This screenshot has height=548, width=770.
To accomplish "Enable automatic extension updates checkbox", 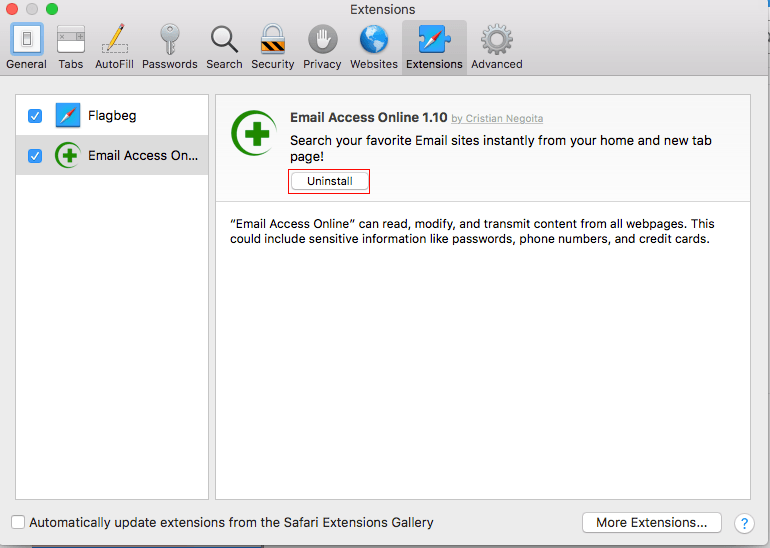I will (x=18, y=522).
